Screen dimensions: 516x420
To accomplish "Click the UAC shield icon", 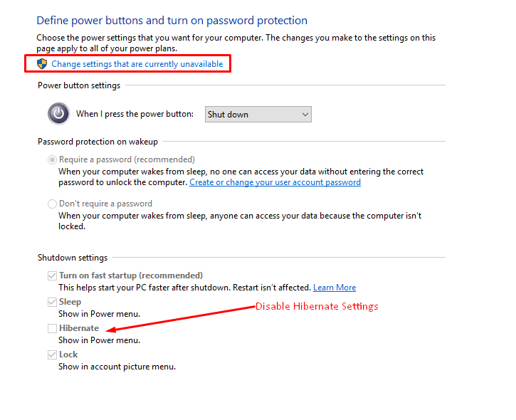I will click(x=42, y=64).
